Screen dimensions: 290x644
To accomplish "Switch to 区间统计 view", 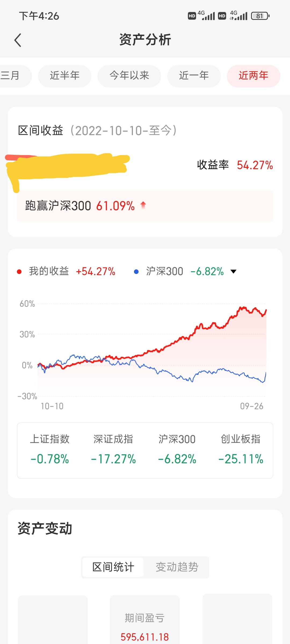I will [113, 567].
